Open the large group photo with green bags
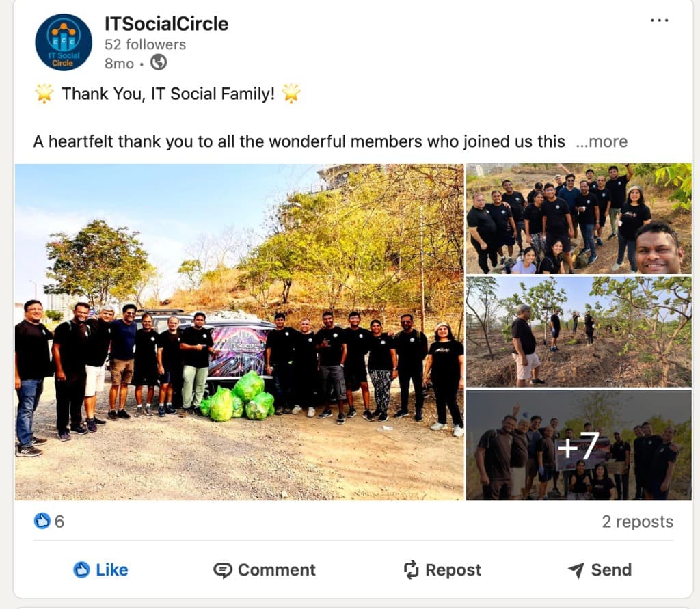Viewport: 700px width, 609px height. [x=239, y=331]
